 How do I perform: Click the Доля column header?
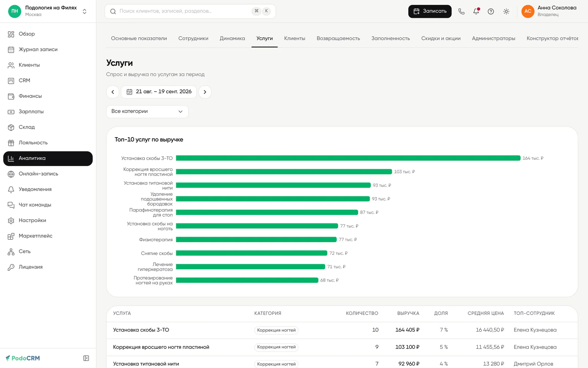pyautogui.click(x=441, y=314)
